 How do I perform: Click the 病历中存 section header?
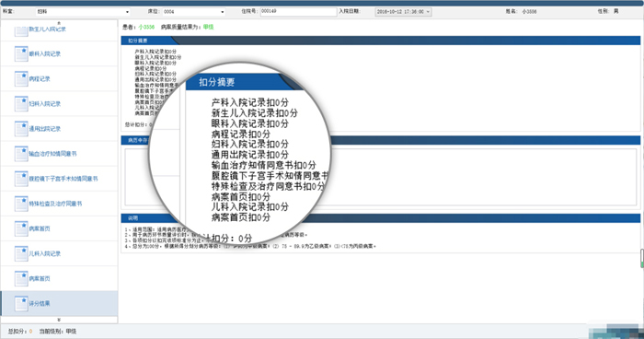[380, 140]
